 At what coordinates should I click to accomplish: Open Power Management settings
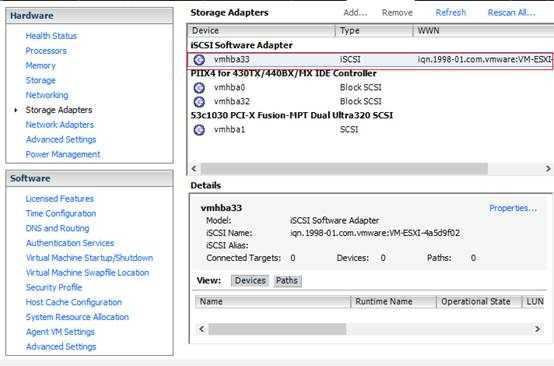coord(63,154)
